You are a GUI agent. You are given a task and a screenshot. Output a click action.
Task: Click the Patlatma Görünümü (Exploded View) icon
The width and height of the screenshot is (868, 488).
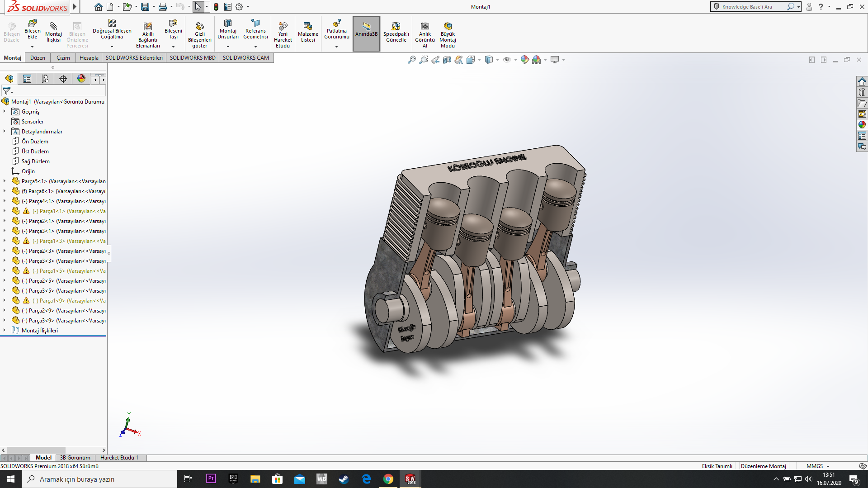pos(336,24)
